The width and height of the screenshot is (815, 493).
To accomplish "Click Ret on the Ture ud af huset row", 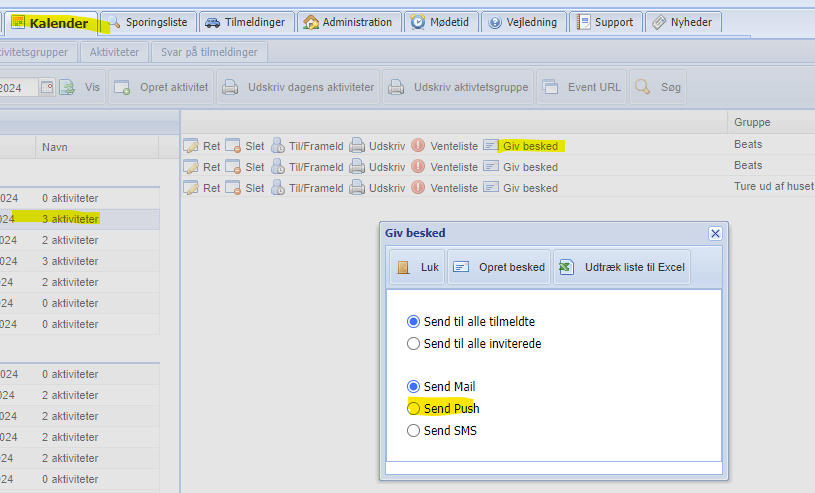I will (x=202, y=188).
